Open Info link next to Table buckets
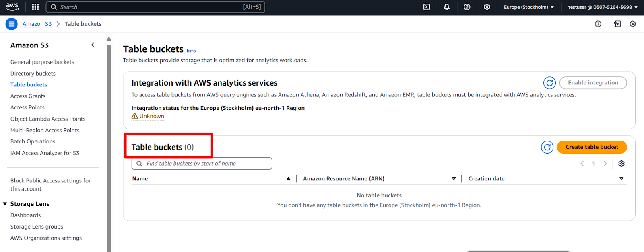Screen dimensions: 644x252 pyautogui.click(x=191, y=51)
